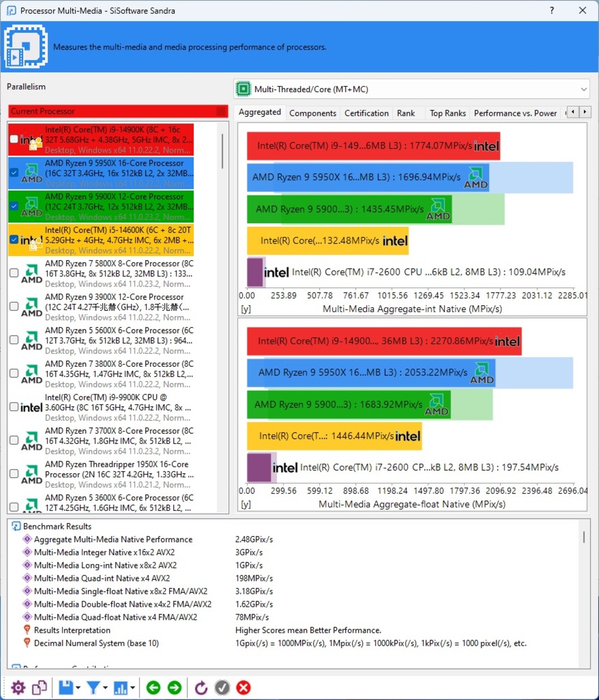This screenshot has height=700, width=599.
Task: Click the Results Interpretation lightbulb icon
Action: click(27, 630)
